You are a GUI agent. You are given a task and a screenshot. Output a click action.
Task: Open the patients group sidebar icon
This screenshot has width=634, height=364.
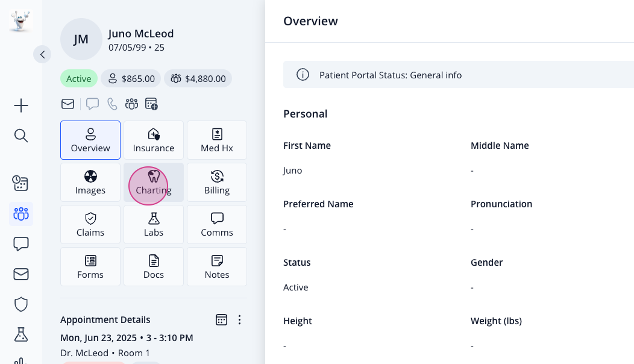[21, 213]
